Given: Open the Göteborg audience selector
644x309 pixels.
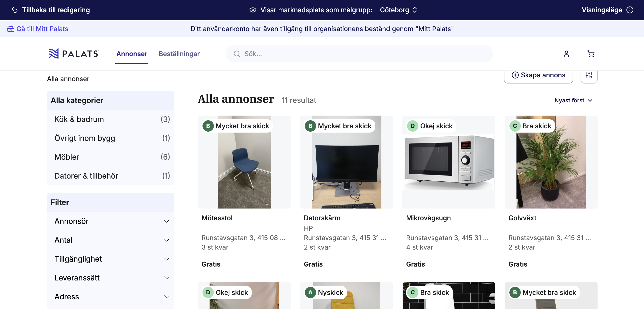Looking at the screenshot, I should [x=398, y=10].
